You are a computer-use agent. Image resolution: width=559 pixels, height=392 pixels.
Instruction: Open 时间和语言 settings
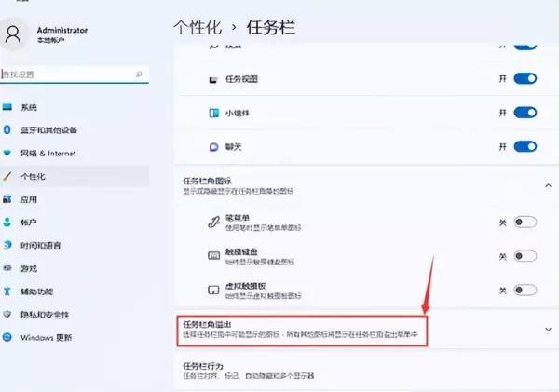tap(75, 245)
